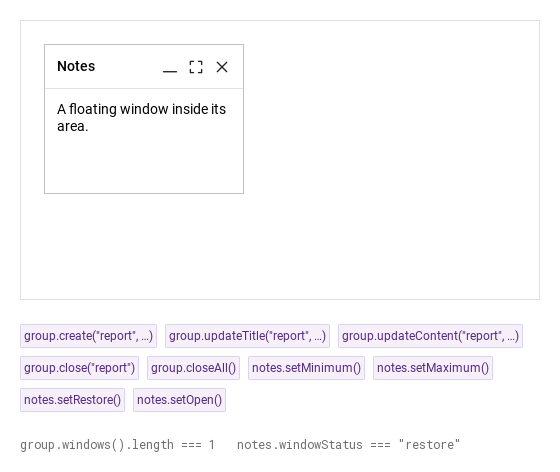Click the text 'A floating window inside its area.'

click(141, 117)
